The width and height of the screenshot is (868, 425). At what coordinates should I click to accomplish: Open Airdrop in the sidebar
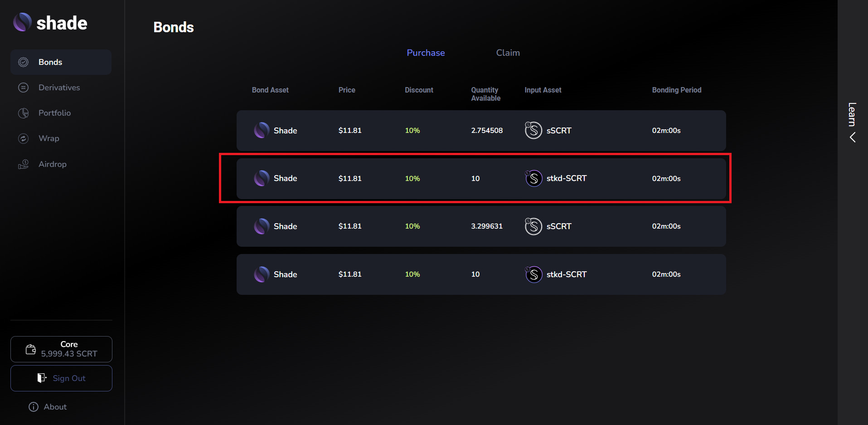coord(61,164)
